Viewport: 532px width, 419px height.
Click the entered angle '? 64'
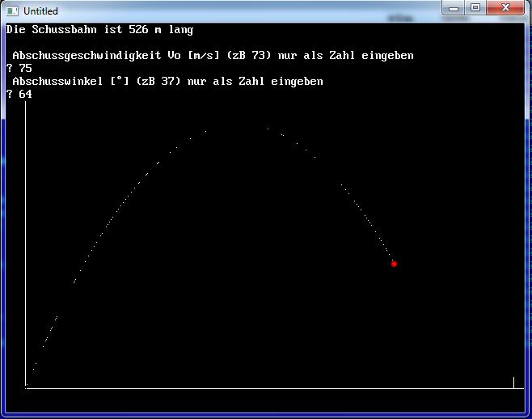19,94
